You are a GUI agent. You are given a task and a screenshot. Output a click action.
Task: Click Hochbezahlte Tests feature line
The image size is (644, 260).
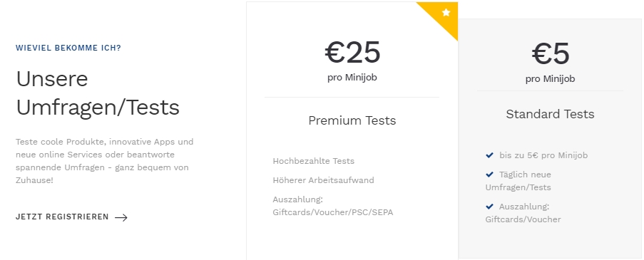coord(313,161)
